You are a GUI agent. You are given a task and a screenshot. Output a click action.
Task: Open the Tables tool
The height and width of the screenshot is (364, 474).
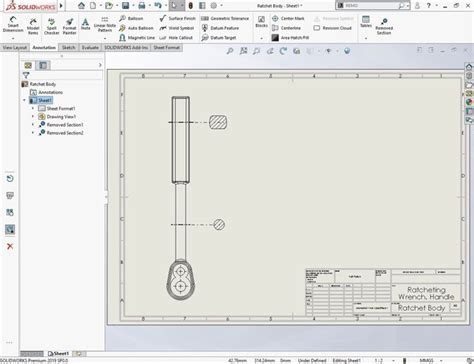[366, 22]
